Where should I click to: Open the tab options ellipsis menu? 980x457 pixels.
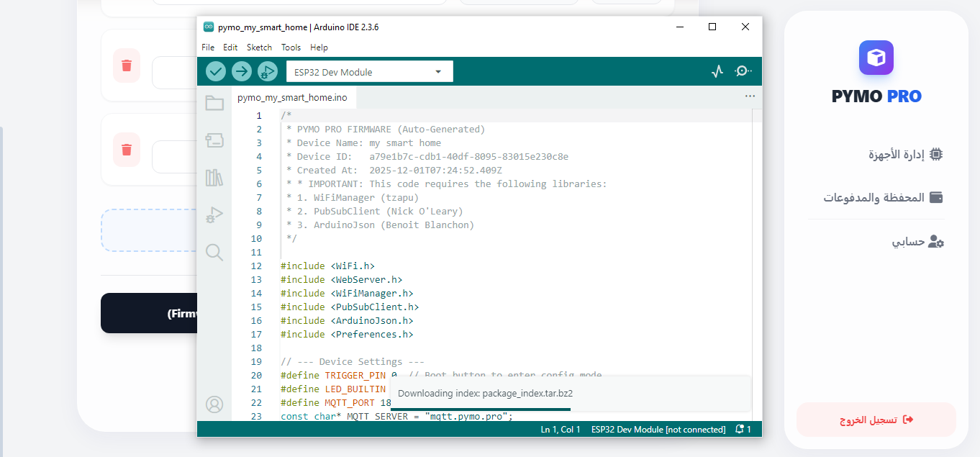pyautogui.click(x=750, y=96)
